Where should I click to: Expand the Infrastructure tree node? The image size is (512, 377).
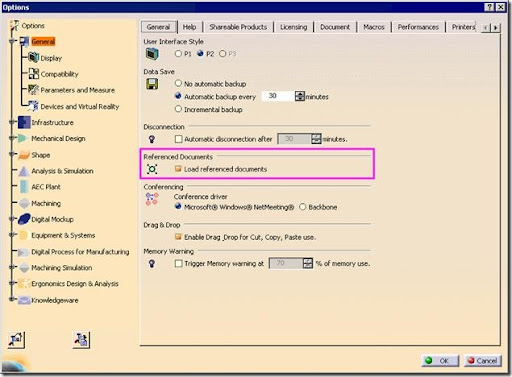click(13, 122)
